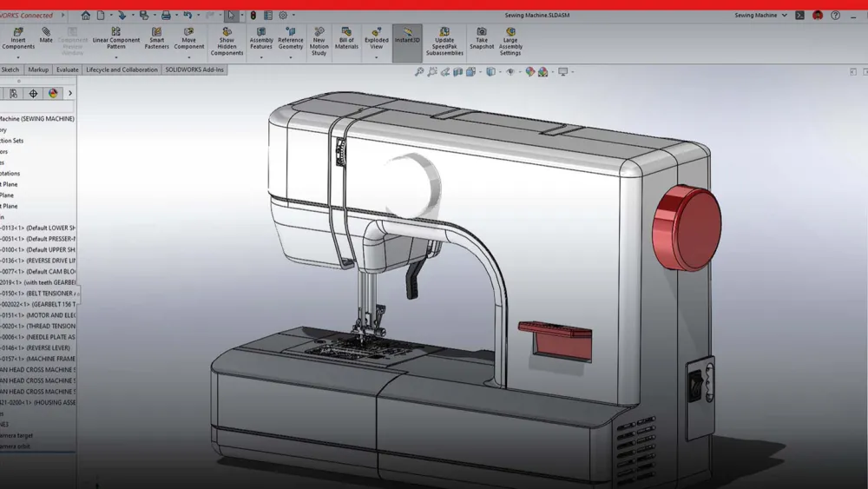Expand feature panel tabs with right chevron
This screenshot has height=489, width=868.
(x=70, y=94)
